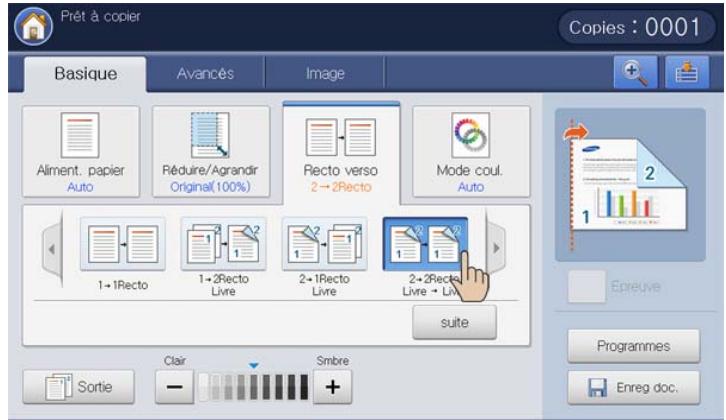Open Mode coul. color mode setting
The width and height of the screenshot is (726, 420).
click(x=471, y=150)
